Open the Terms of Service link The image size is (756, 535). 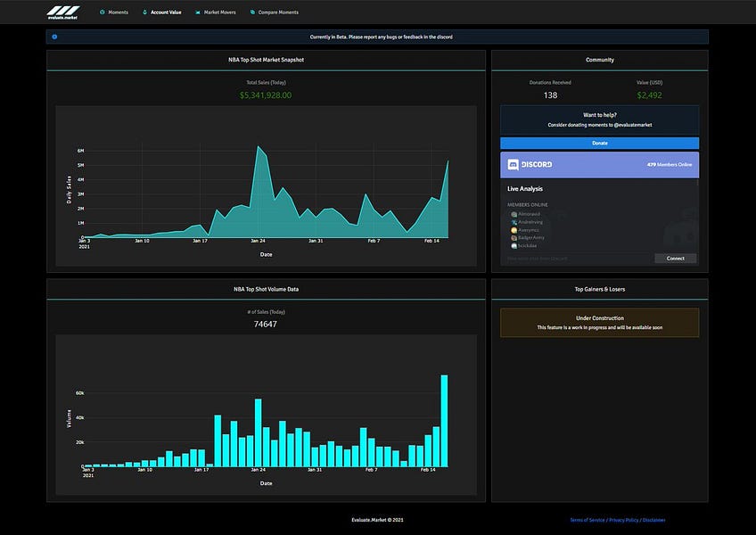[588, 520]
